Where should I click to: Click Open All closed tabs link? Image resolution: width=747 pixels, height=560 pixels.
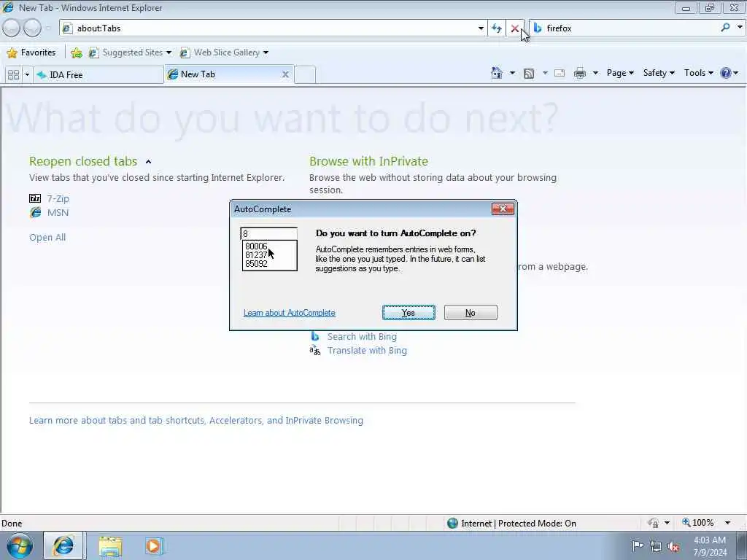pos(47,237)
